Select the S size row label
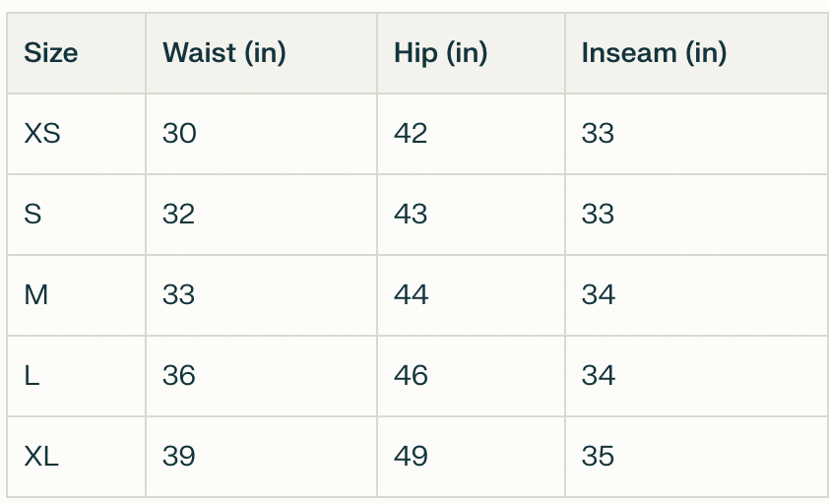The image size is (829, 504). (x=32, y=215)
